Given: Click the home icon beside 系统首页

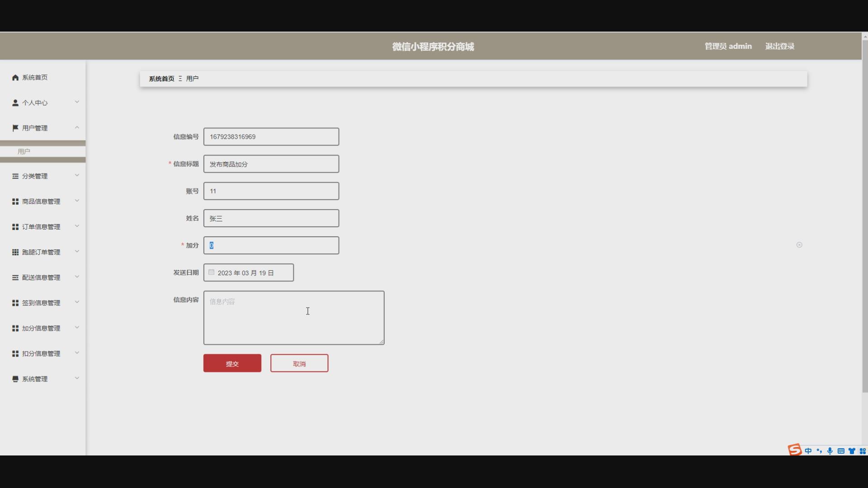Looking at the screenshot, I should (x=15, y=78).
